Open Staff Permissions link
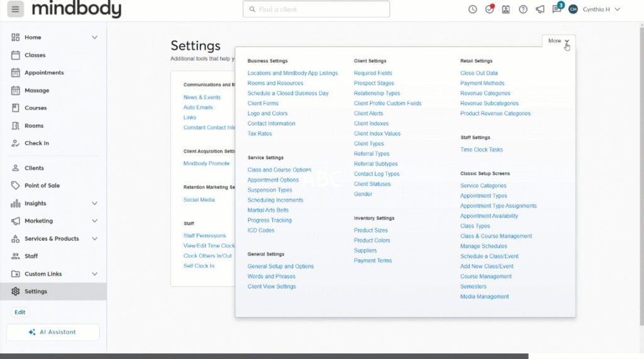This screenshot has height=359, width=644. 204,236
